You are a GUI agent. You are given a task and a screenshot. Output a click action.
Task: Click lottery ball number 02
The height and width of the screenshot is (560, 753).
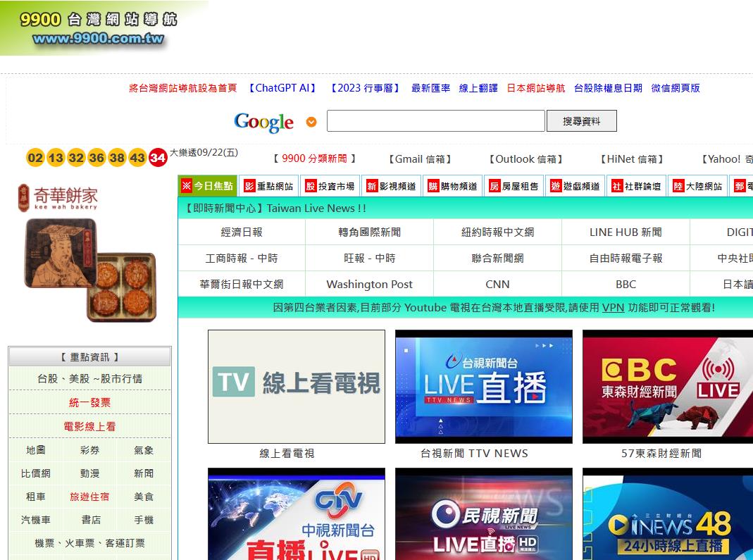point(35,158)
